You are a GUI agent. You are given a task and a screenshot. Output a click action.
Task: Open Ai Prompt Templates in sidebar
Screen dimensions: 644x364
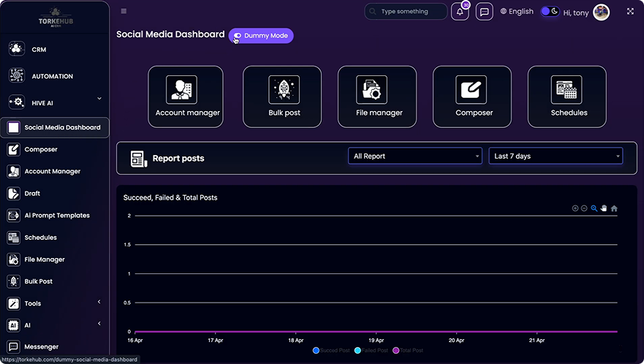click(56, 216)
